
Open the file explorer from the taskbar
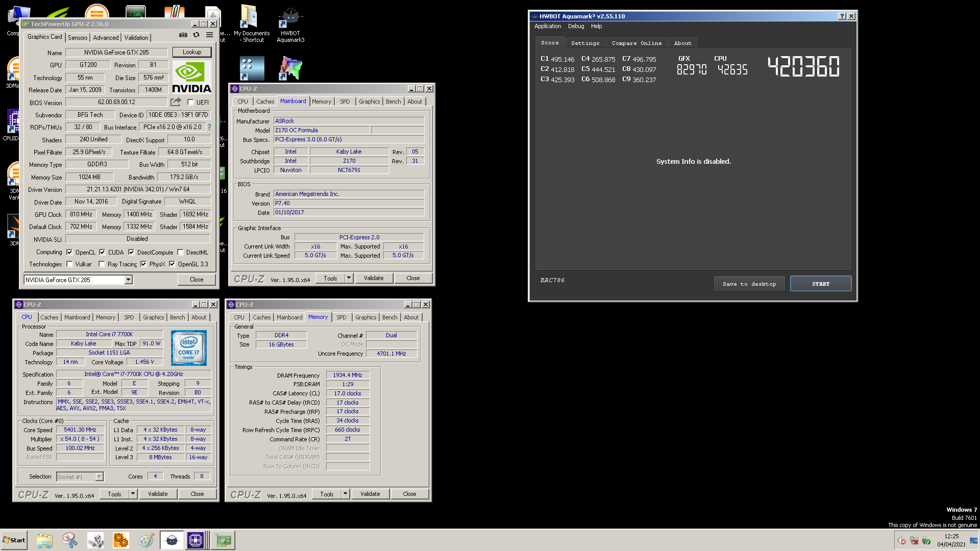(44, 540)
